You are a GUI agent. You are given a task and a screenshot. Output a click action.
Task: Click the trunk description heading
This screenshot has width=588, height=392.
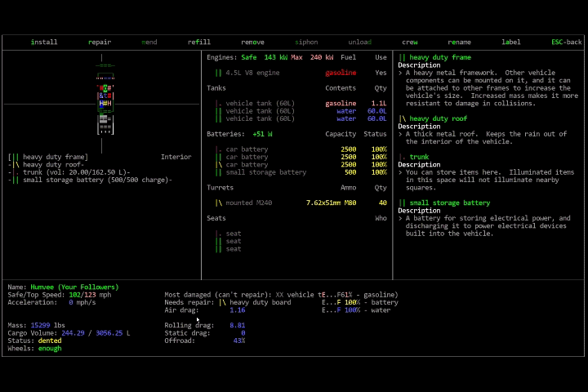[419, 157]
